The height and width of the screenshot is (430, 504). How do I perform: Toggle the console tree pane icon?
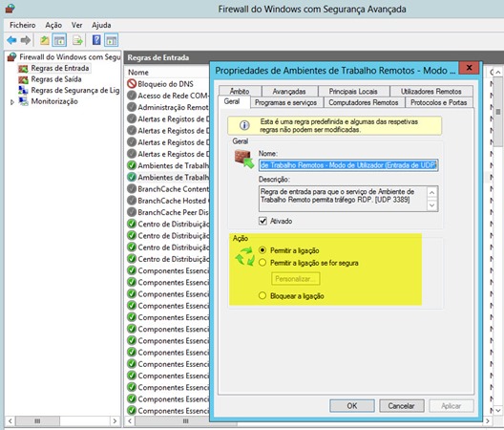coord(59,40)
